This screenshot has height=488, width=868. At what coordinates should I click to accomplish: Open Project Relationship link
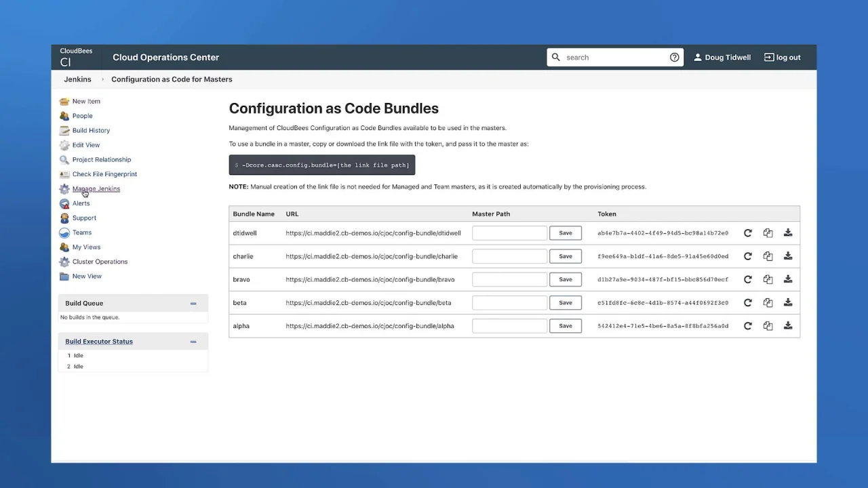tap(102, 160)
